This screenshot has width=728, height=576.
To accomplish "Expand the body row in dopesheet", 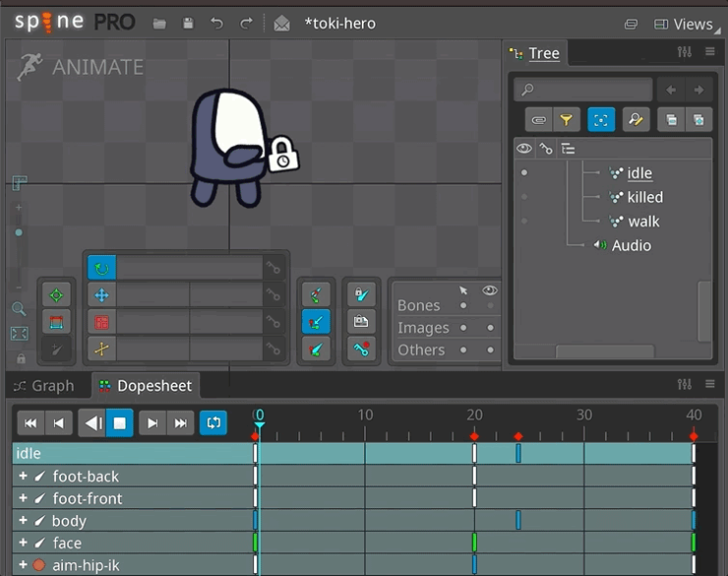I will [x=23, y=520].
